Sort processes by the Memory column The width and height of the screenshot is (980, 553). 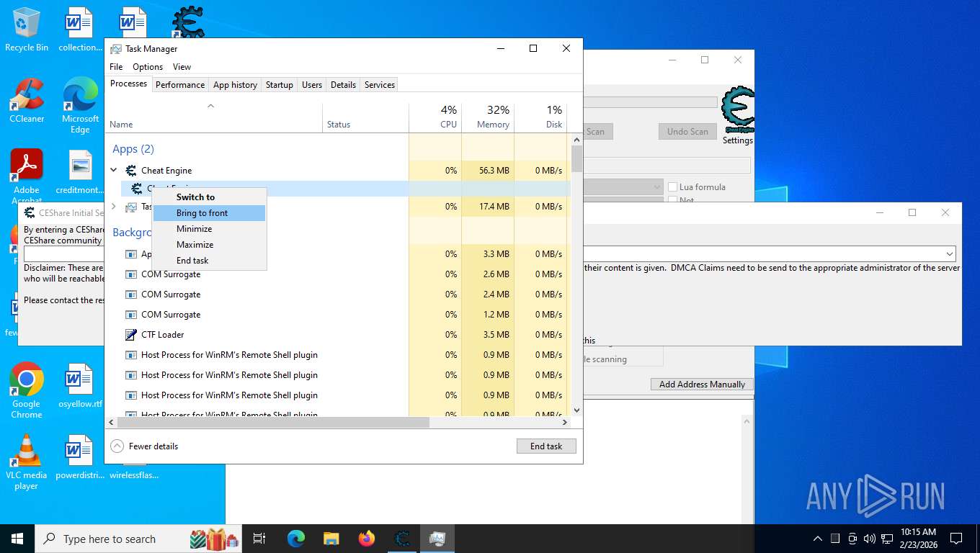click(488, 118)
